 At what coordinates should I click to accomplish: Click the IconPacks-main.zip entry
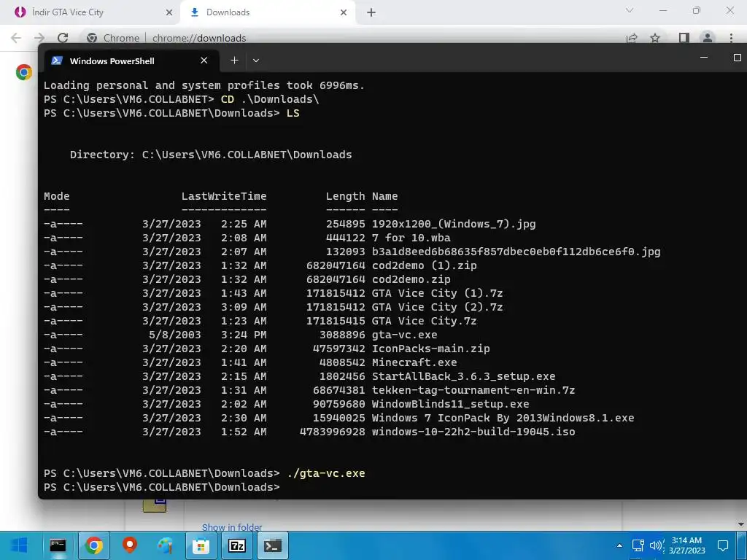tap(430, 349)
